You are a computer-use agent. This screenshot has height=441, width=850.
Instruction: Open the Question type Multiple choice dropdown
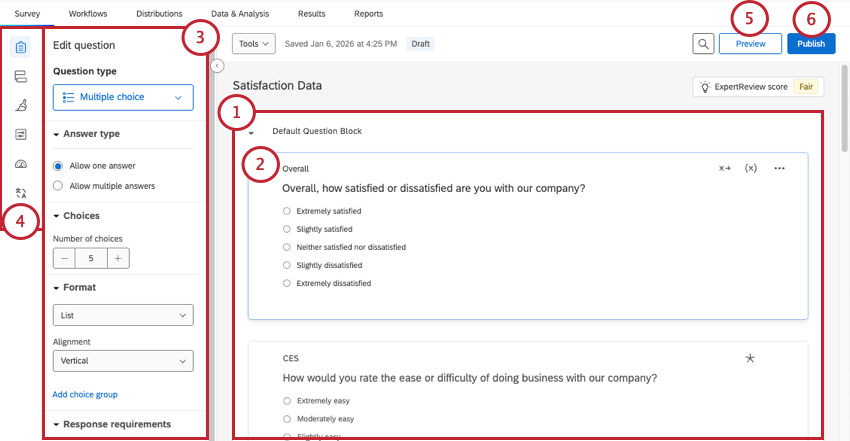click(122, 97)
